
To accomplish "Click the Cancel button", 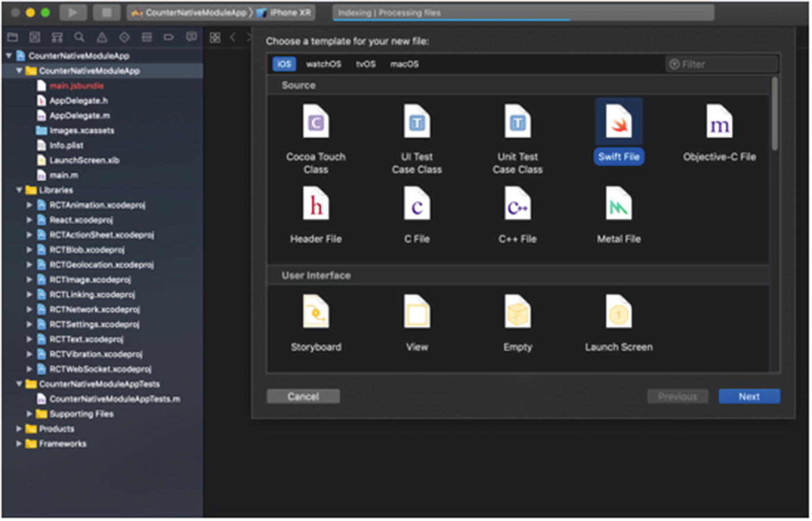I will coord(303,397).
